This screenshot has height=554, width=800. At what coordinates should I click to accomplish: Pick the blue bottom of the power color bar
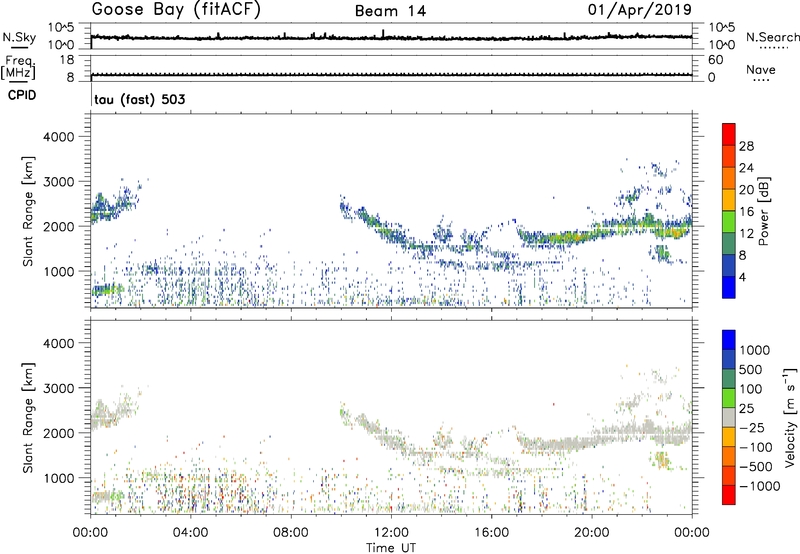(729, 287)
